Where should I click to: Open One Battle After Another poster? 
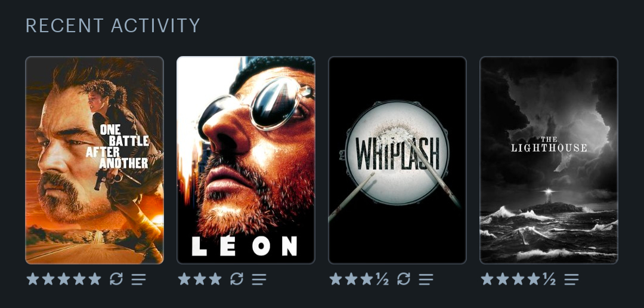(x=94, y=160)
